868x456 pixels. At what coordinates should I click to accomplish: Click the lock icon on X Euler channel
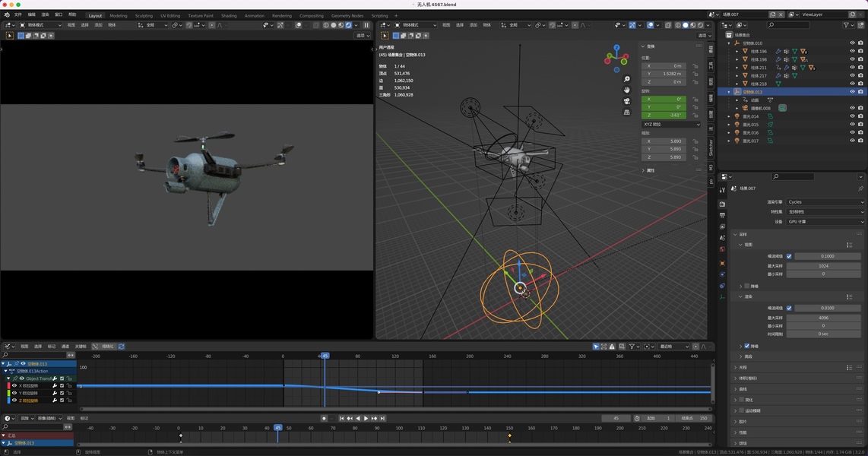coord(69,386)
